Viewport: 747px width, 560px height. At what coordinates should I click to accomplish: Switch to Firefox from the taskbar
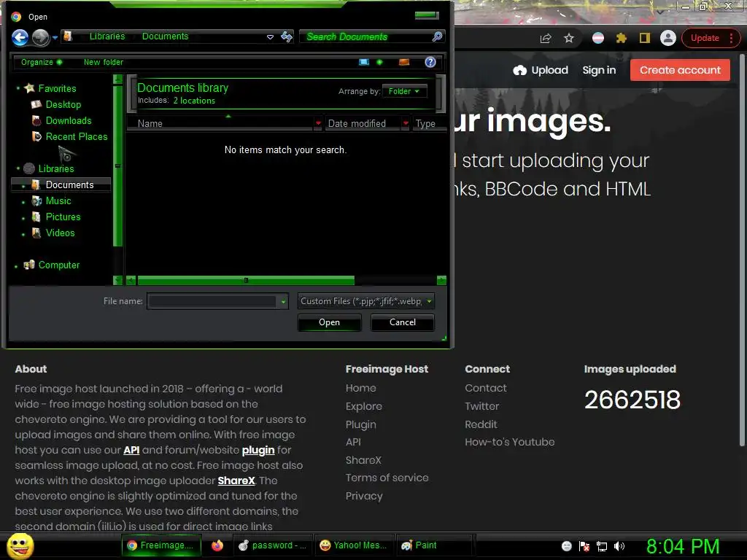217,545
